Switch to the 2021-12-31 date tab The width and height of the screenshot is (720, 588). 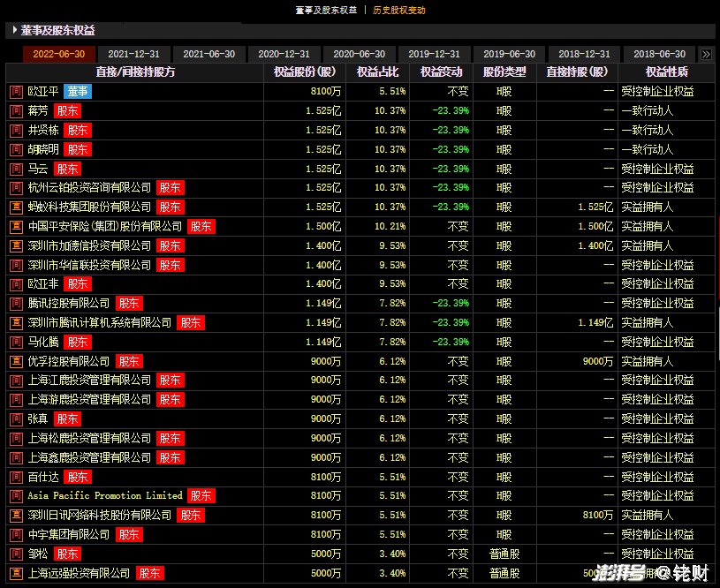(133, 54)
